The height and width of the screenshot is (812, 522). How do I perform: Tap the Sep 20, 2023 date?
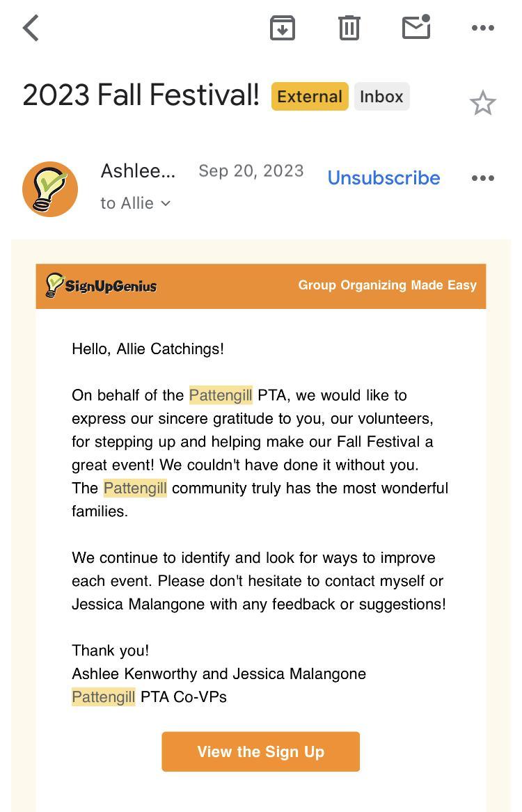[x=251, y=171]
